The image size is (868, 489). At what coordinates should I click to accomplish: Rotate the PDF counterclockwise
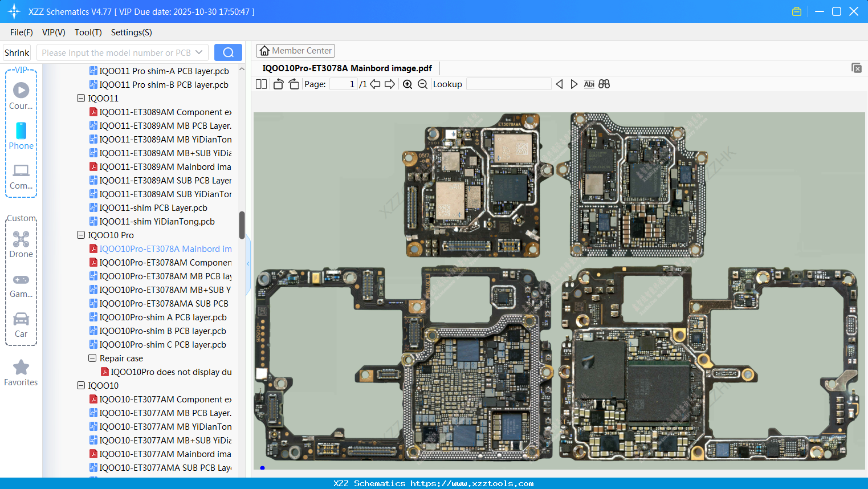click(x=278, y=84)
